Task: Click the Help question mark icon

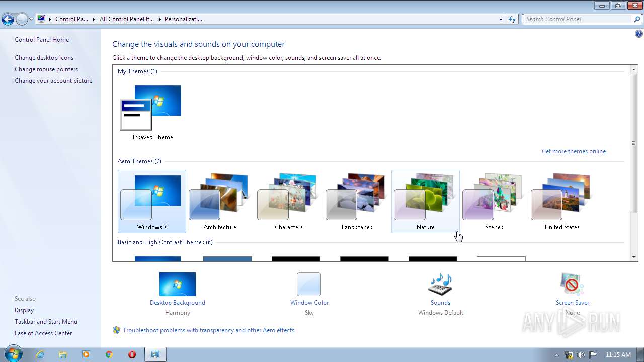Action: [x=638, y=34]
